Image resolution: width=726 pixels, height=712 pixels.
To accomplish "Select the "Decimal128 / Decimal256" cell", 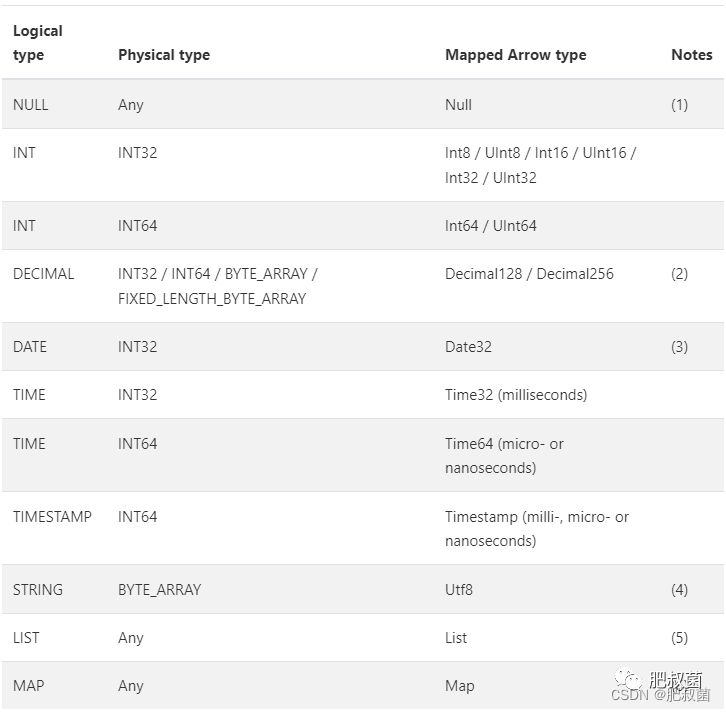I will (x=529, y=274).
